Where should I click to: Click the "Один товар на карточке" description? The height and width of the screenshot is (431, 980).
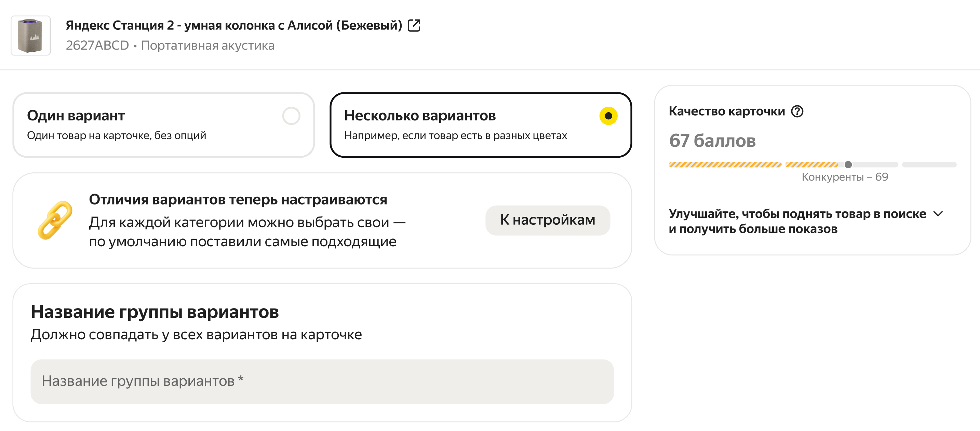[x=117, y=135]
